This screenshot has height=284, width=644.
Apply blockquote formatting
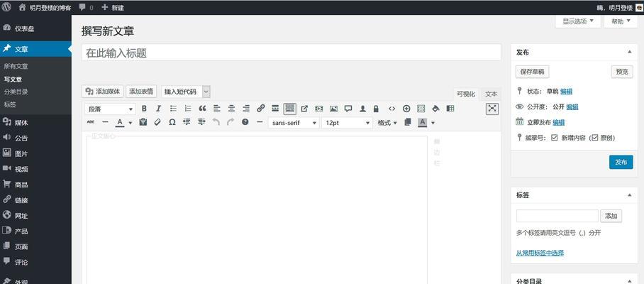click(202, 109)
